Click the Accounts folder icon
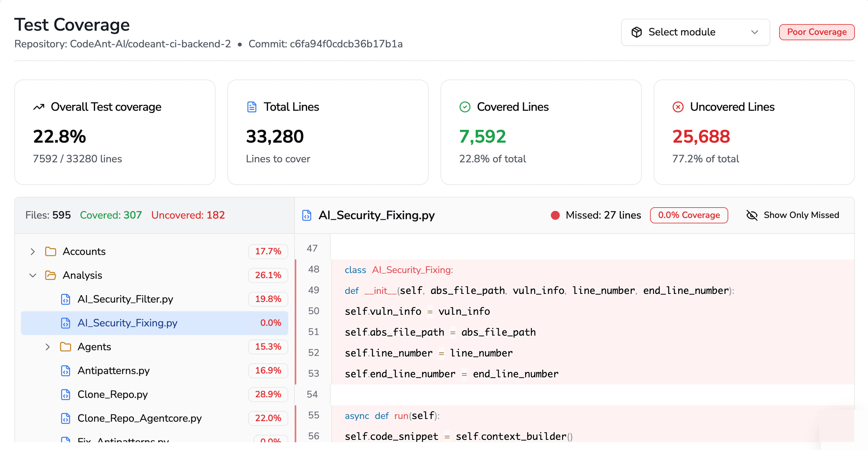The width and height of the screenshot is (868, 450). (x=51, y=251)
